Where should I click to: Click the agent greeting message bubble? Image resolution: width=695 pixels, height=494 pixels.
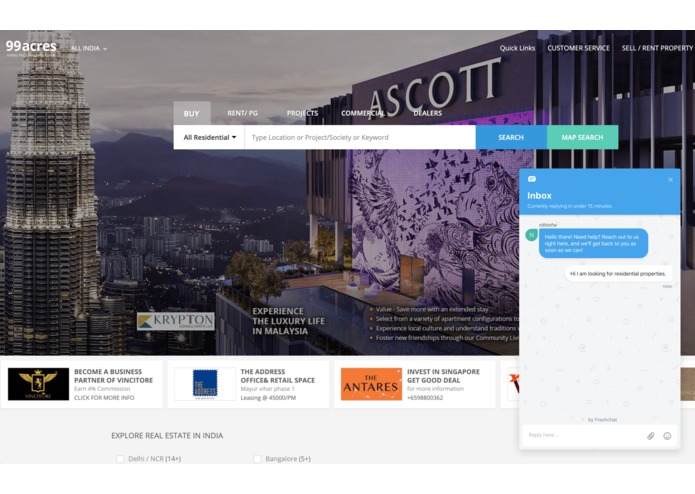click(593, 243)
